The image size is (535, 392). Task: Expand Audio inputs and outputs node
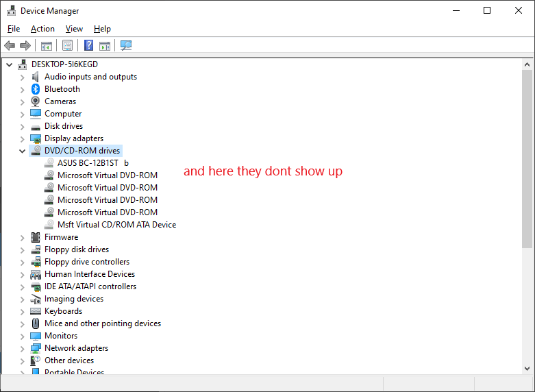pos(22,77)
